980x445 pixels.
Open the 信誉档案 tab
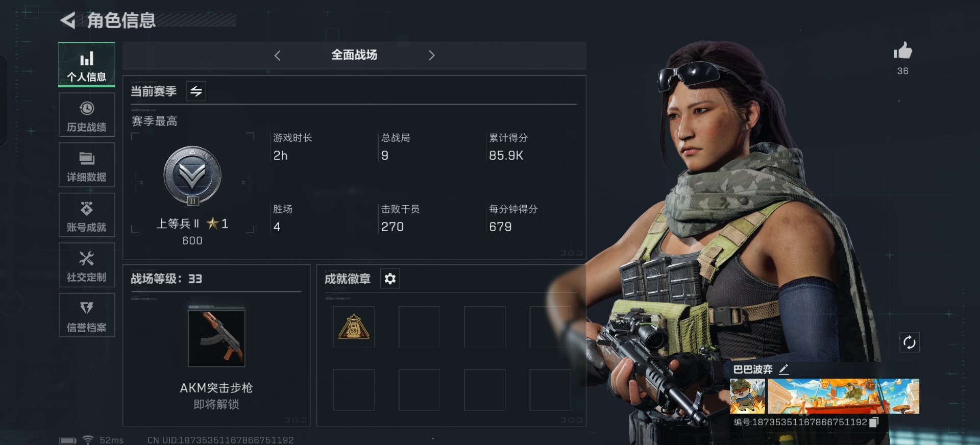point(87,315)
